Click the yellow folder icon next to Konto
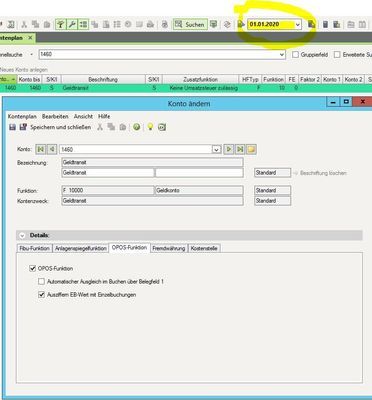This screenshot has height=400, width=372. coord(251,149)
